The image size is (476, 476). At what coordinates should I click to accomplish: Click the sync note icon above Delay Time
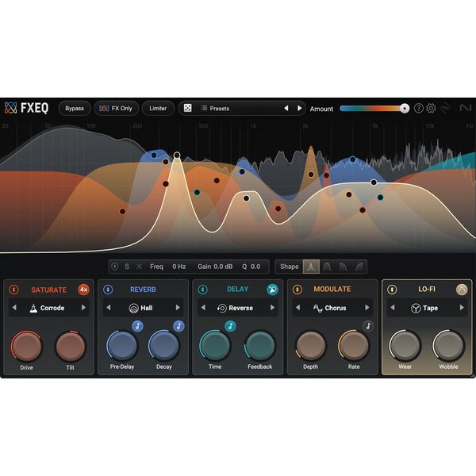coord(230,326)
